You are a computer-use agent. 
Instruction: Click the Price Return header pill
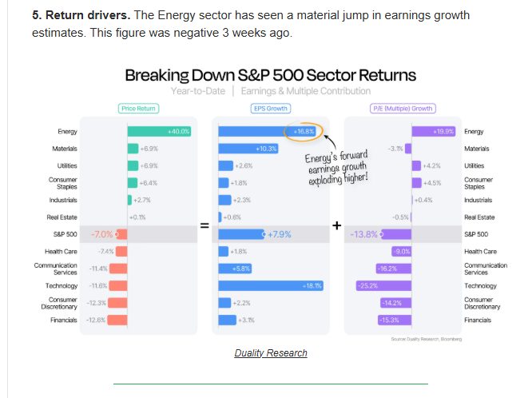pyautogui.click(x=138, y=109)
